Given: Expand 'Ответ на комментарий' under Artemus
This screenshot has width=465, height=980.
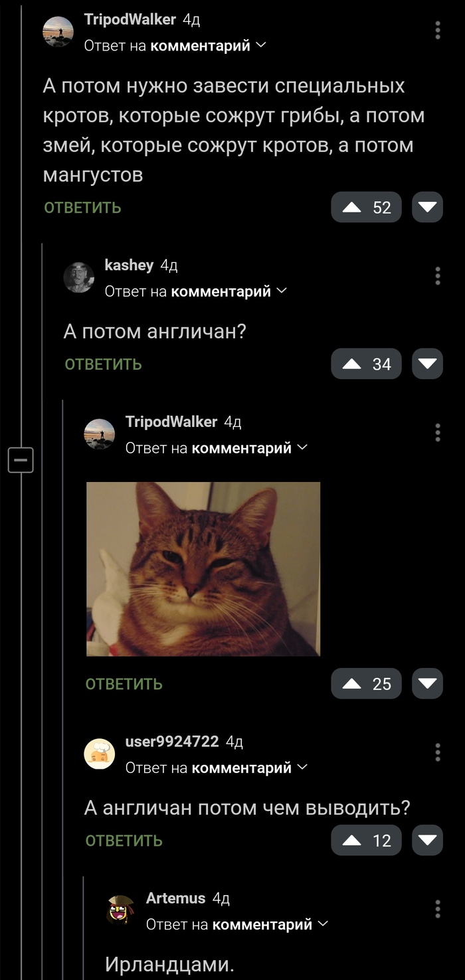Looking at the screenshot, I should 237,924.
